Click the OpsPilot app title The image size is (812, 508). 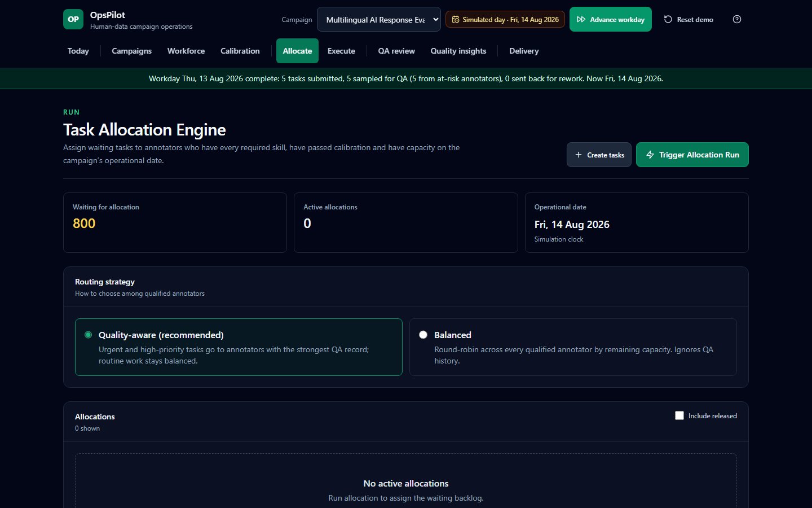coord(108,15)
